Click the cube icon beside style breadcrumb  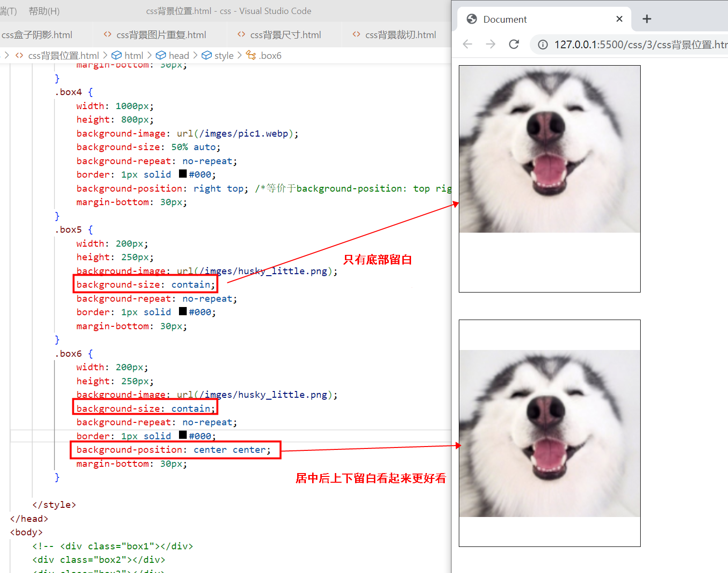click(x=206, y=56)
